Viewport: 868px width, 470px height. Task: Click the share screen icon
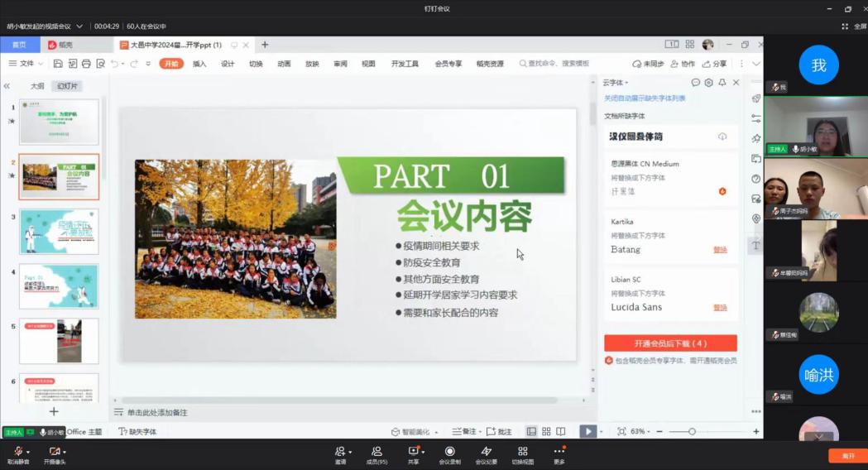coord(413,452)
